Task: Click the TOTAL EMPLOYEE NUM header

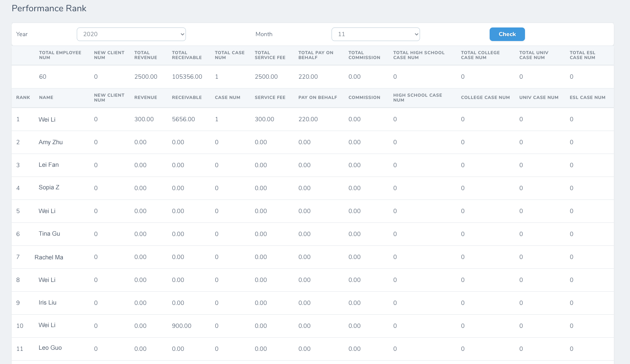Action: (60, 55)
